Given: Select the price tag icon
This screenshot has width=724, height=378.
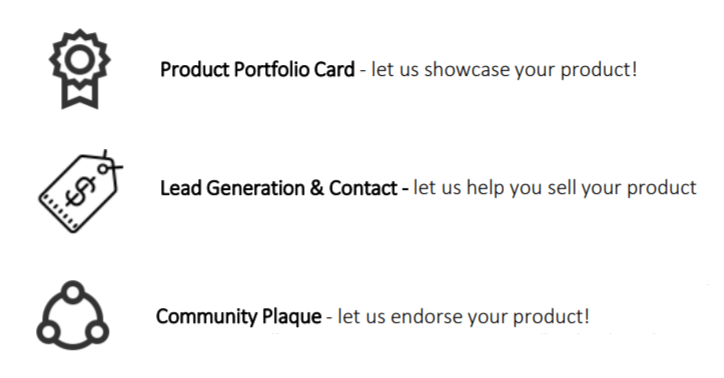Looking at the screenshot, I should [80, 191].
